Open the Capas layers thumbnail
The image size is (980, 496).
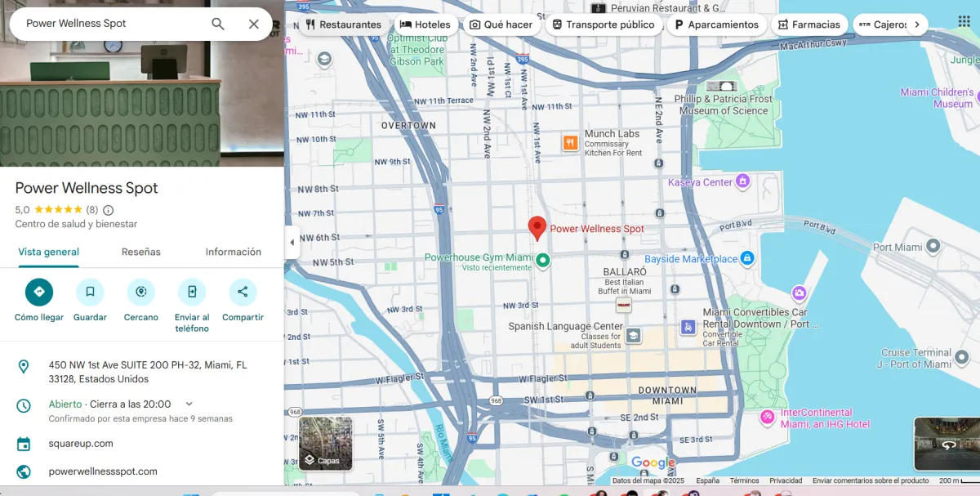pyautogui.click(x=326, y=444)
